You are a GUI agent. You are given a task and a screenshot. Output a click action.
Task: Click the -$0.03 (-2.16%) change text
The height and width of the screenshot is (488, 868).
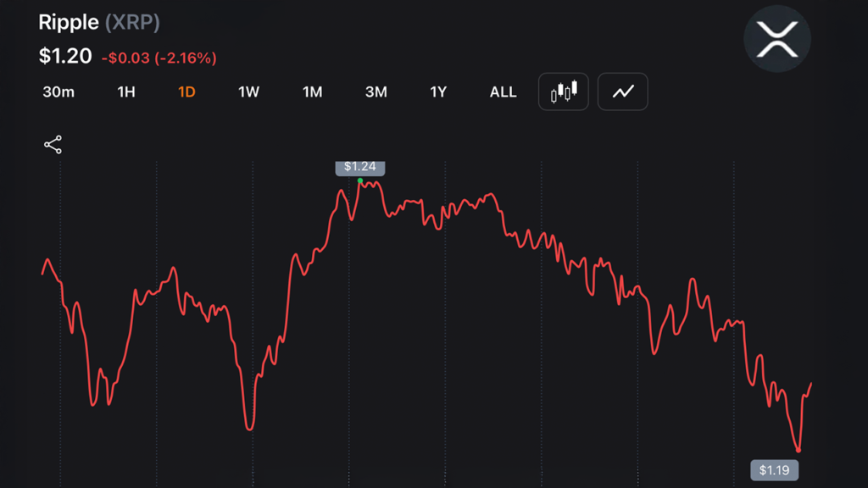tap(159, 58)
